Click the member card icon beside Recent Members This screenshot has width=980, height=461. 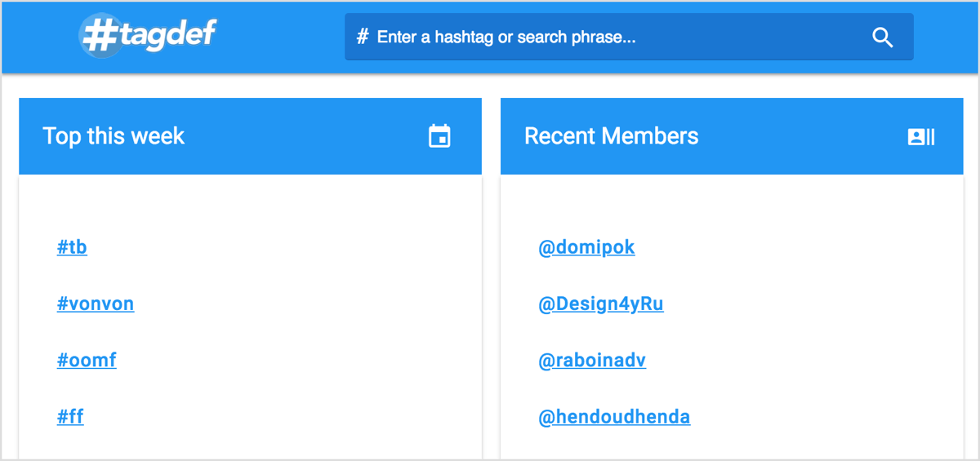click(x=920, y=136)
